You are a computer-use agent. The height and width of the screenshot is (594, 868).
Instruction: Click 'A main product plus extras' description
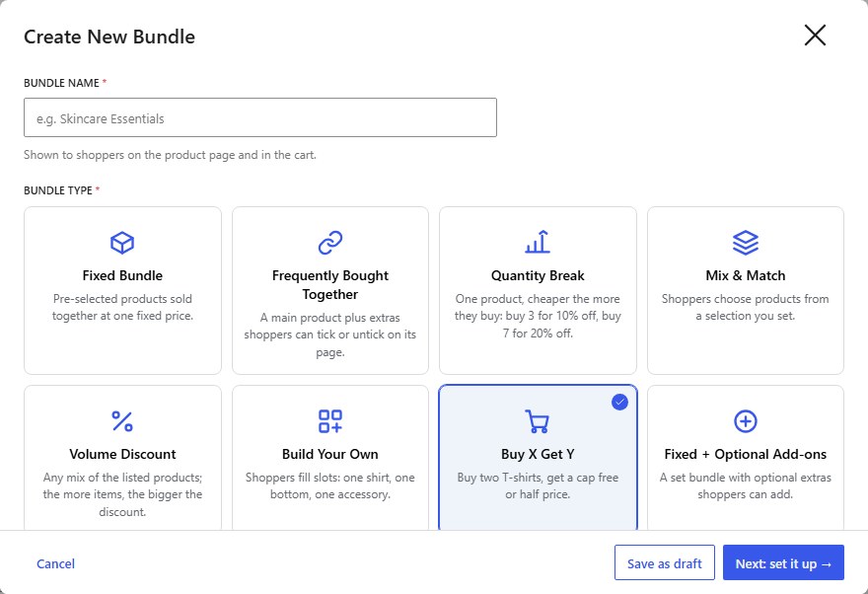[329, 334]
